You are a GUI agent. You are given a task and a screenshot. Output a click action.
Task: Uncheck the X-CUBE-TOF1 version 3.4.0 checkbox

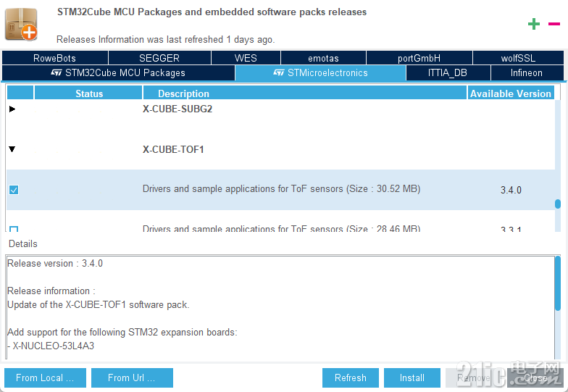(14, 190)
